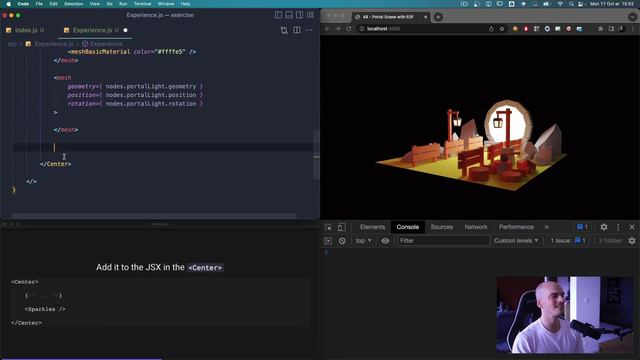Screen dimensions: 640x360
Task: Bookmark this page with star icon
Action: tap(502, 29)
